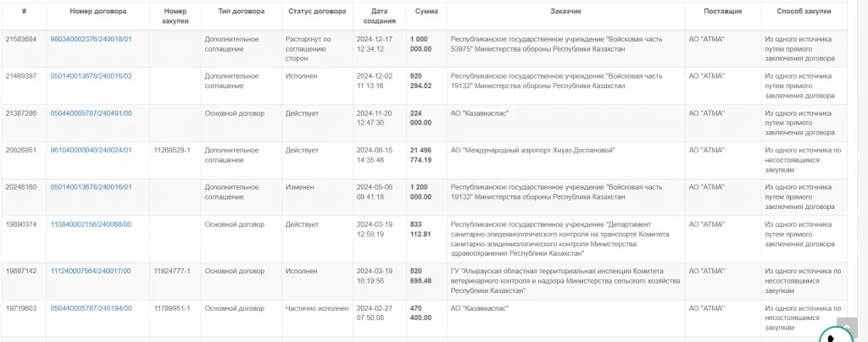The height and width of the screenshot is (342, 868).
Task: Click the row ID 21583684 cell
Action: click(20, 39)
